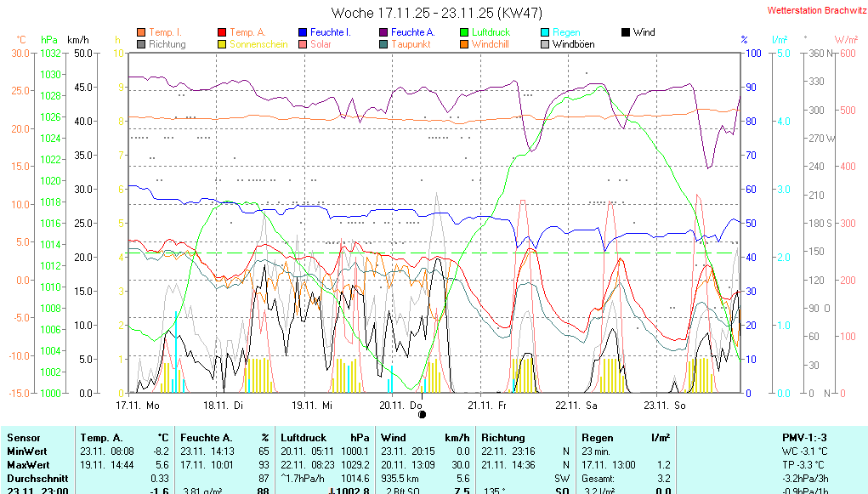Click the Windböen legend label
Viewport: 868px width, 494px height.
click(573, 44)
